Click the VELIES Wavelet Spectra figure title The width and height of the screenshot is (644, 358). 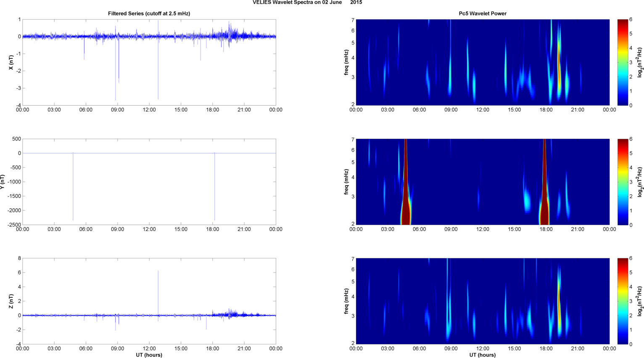[307, 3]
